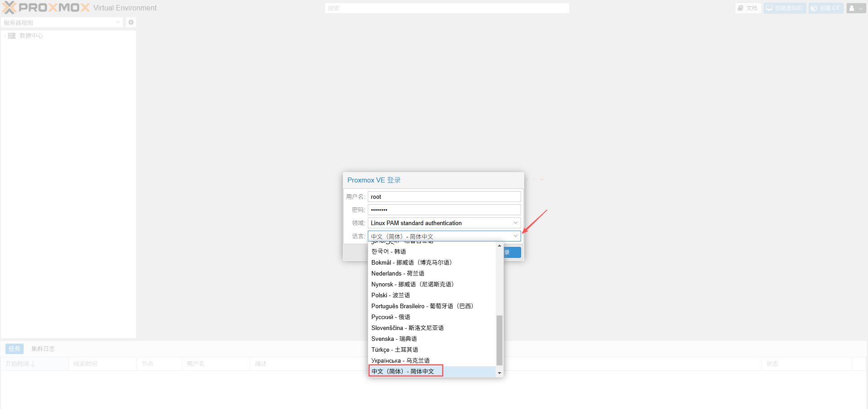The height and width of the screenshot is (409, 868).
Task: Sort by the 节点 column header
Action: click(159, 364)
